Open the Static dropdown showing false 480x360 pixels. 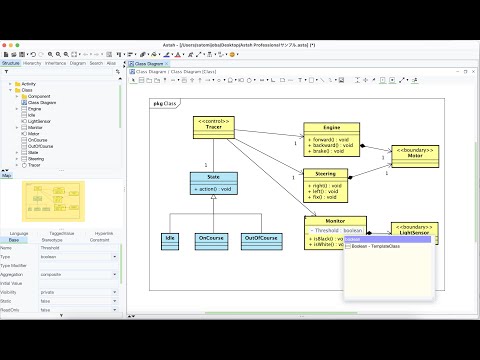click(114, 301)
